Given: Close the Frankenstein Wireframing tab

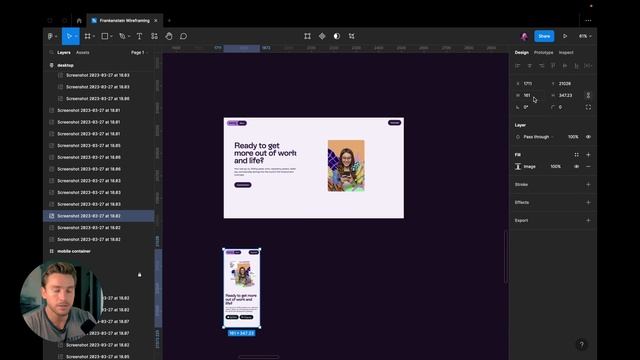Looking at the screenshot, I should pos(156,20).
